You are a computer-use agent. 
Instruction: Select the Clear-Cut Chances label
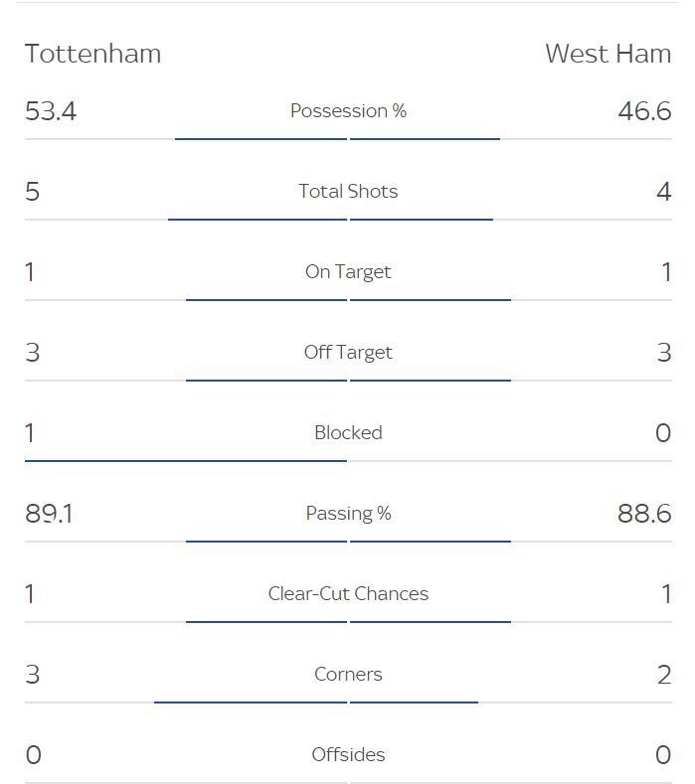[x=348, y=593]
